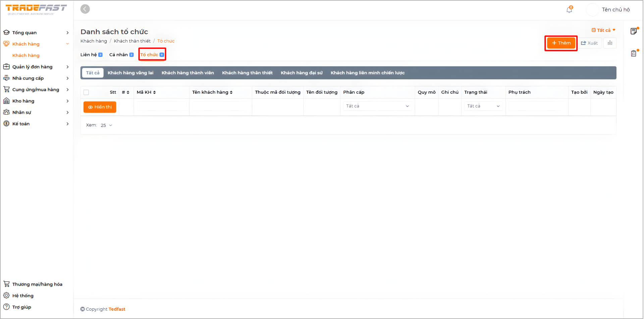Viewport: 644px width, 319px height.
Task: Click the Hiển thị visibility button
Action: pos(100,107)
